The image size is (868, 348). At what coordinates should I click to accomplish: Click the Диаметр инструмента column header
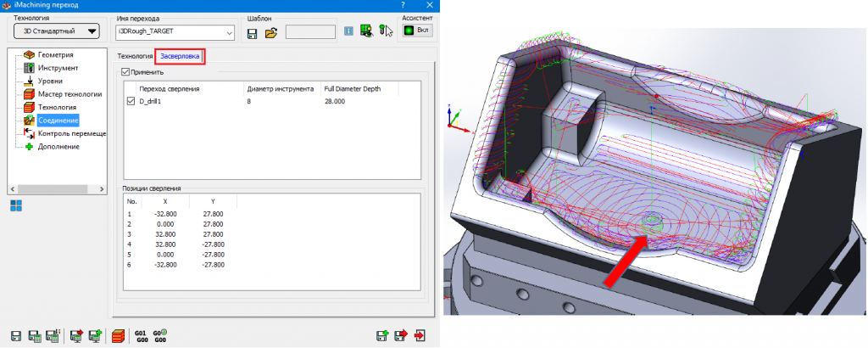(281, 88)
